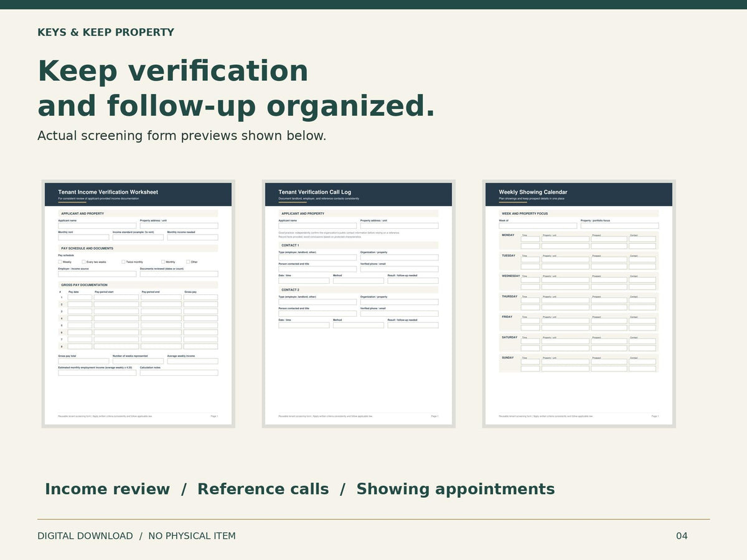The image size is (747, 560).
Task: Click the 'Showing appointments' caption
Action: (455, 489)
